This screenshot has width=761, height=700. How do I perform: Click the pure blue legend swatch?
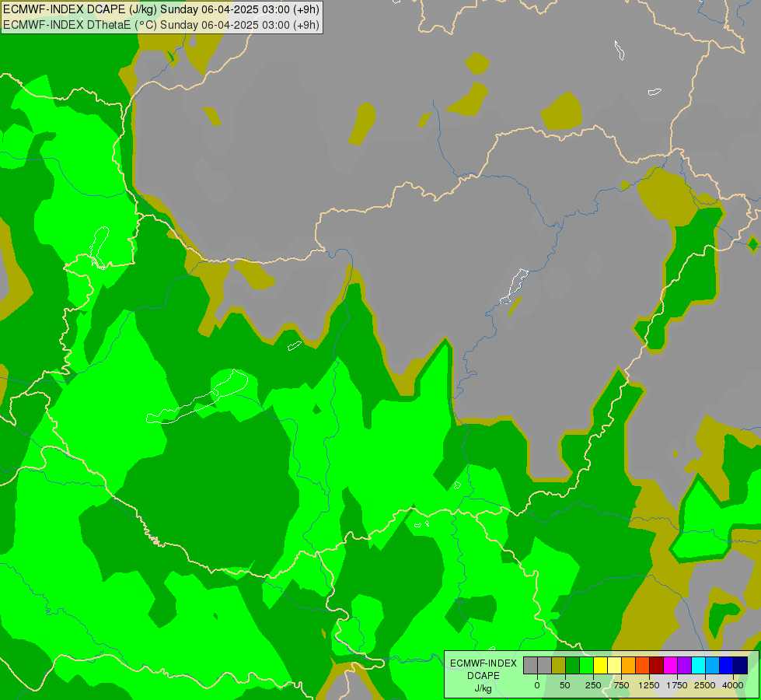tap(726, 666)
